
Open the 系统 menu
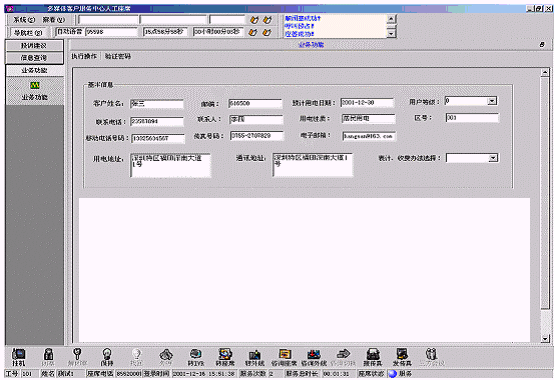coord(24,20)
